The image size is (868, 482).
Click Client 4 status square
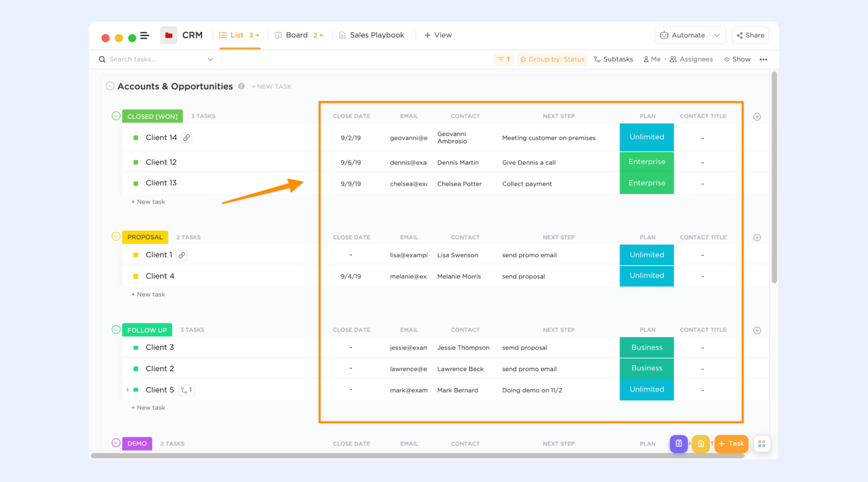pyautogui.click(x=136, y=276)
